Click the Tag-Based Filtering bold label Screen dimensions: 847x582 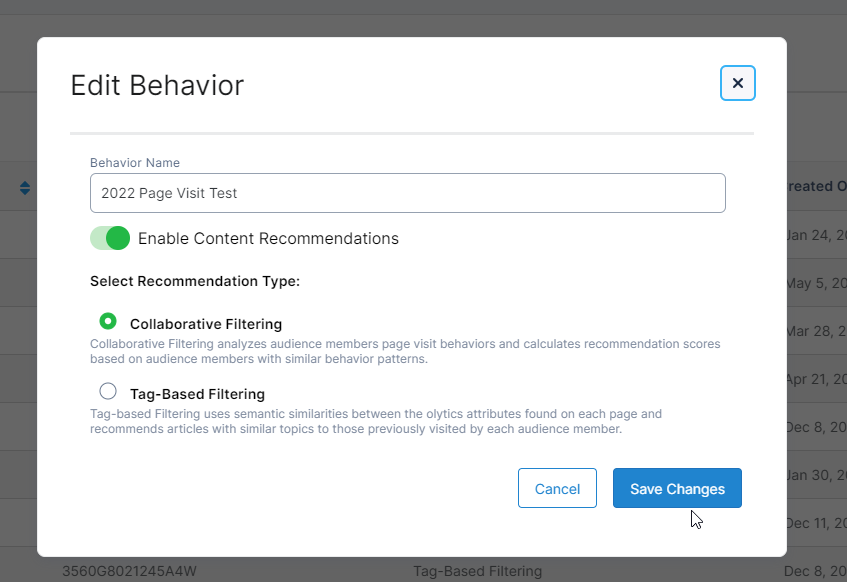(x=197, y=394)
